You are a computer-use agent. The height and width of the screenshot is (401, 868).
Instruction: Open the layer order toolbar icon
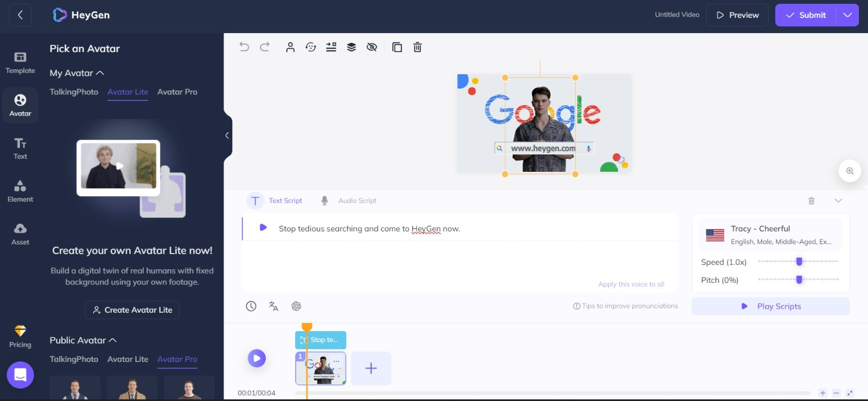click(352, 47)
